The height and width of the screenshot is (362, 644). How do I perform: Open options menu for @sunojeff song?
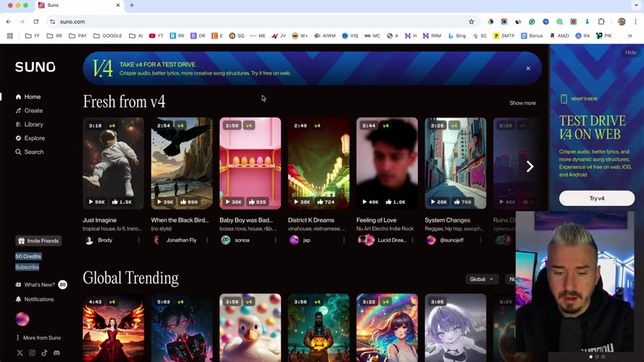click(x=480, y=241)
